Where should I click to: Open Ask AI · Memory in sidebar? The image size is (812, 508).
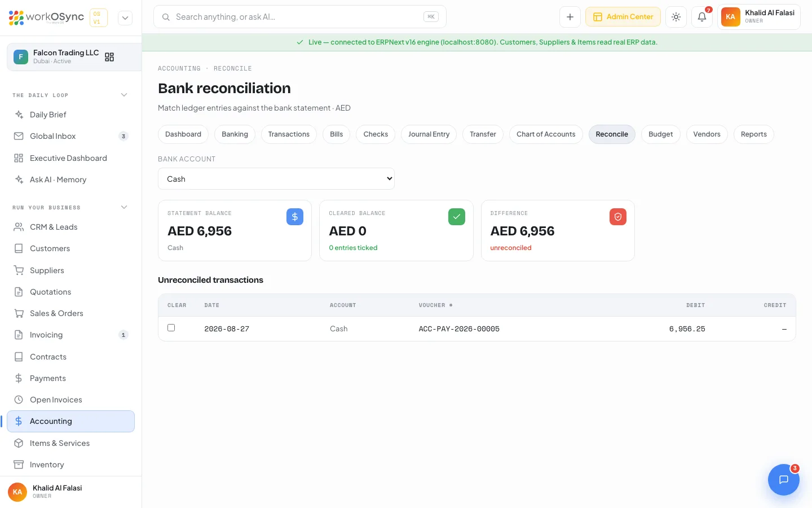(x=70, y=179)
